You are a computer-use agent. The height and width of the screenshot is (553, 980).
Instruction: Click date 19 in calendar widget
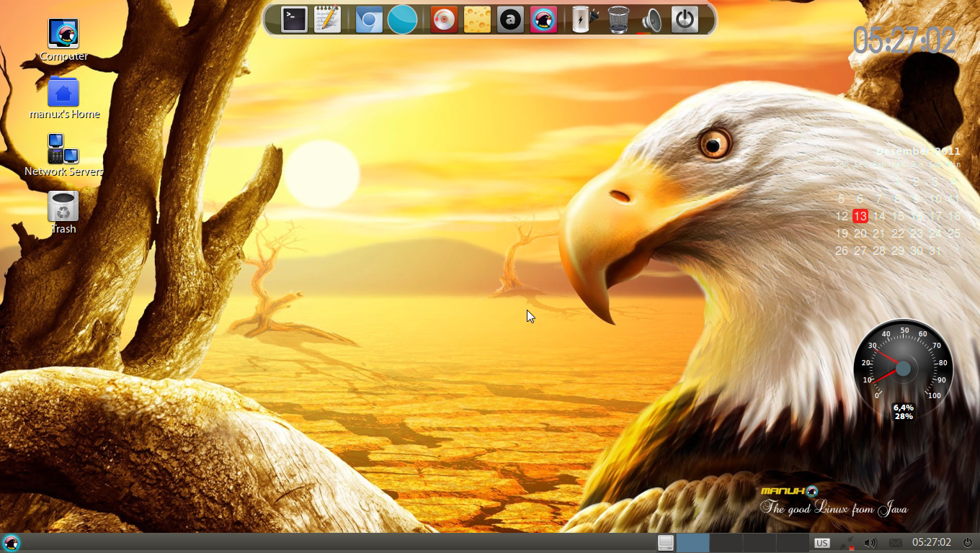click(841, 233)
